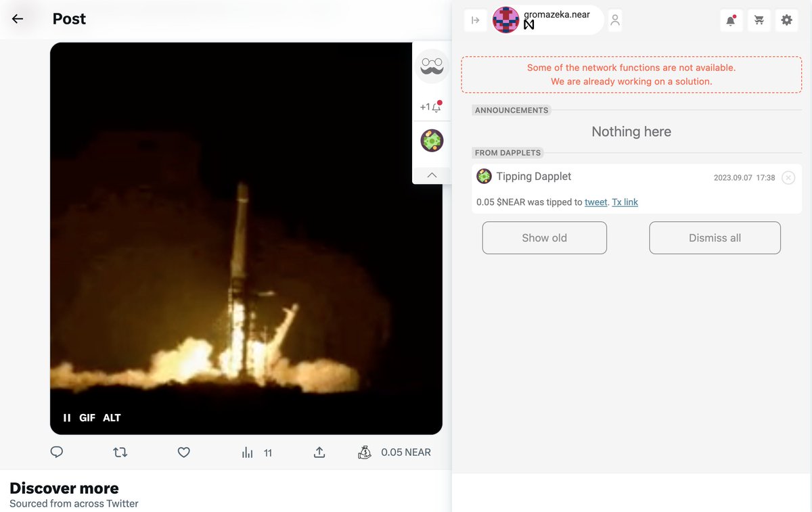The image size is (812, 512).
Task: Click the ANNOUNCEMENTS section label
Action: (512, 110)
